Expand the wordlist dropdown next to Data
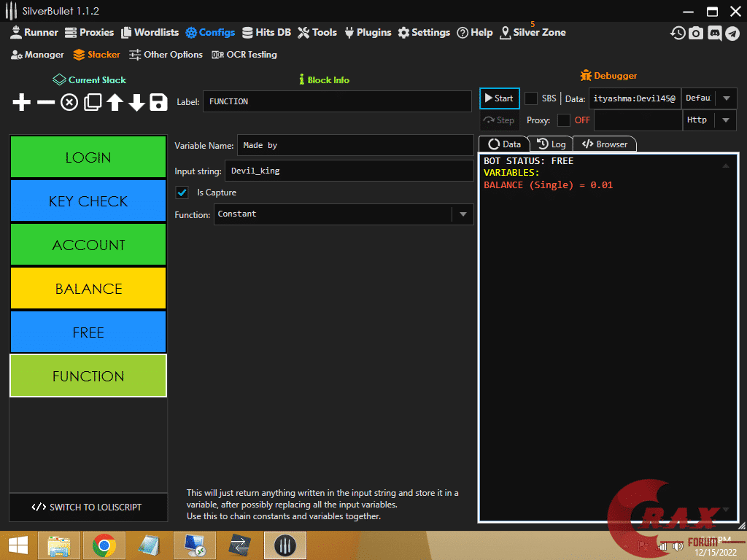The image size is (747, 560). coord(727,98)
